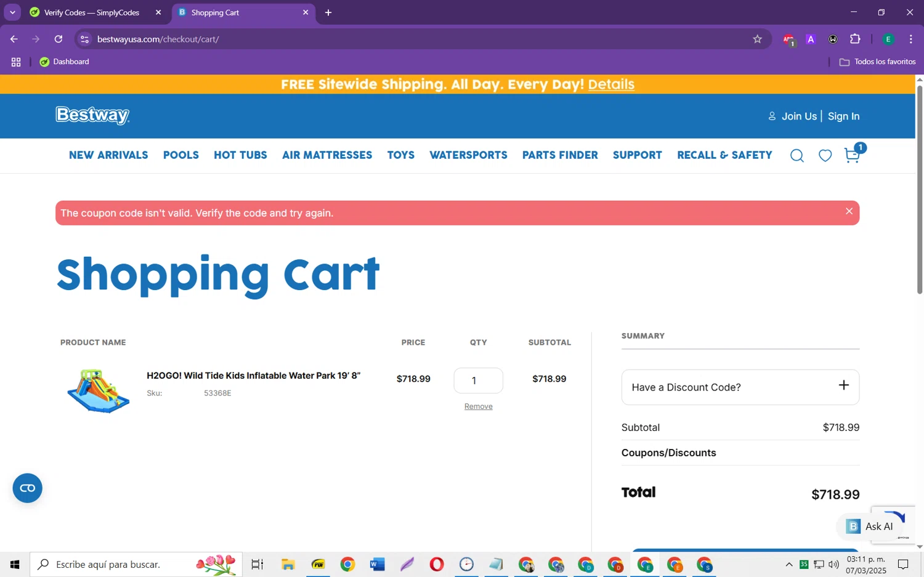The height and width of the screenshot is (577, 924).
Task: Go to PARTS FINDER
Action: (560, 155)
